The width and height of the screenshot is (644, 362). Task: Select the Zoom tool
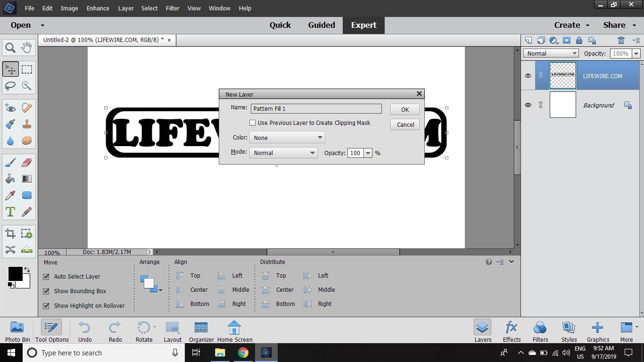tap(10, 47)
